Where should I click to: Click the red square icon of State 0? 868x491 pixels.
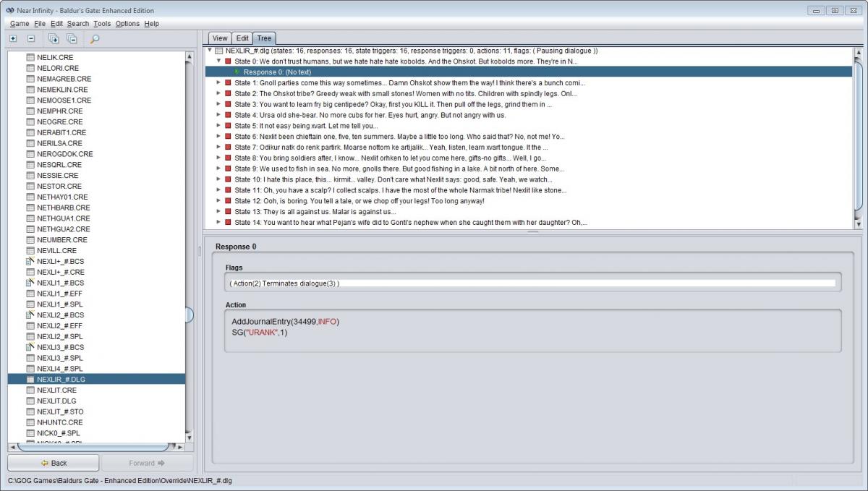coord(228,61)
